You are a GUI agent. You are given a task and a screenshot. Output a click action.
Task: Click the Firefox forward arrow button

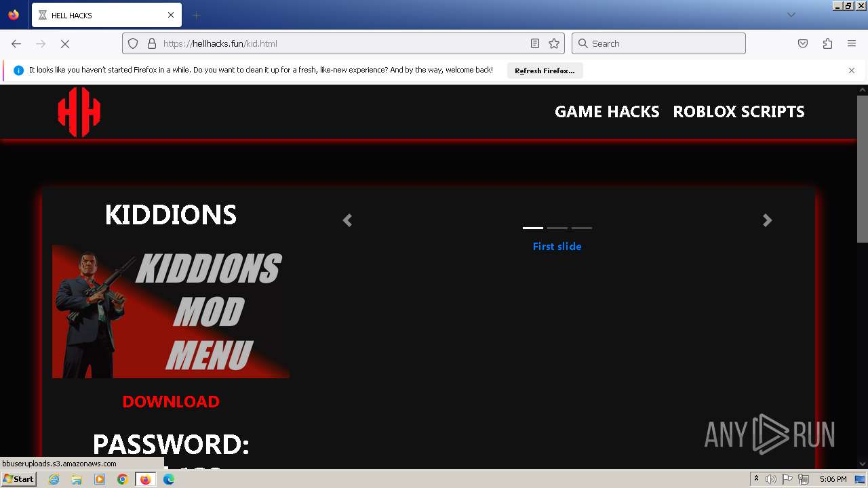[x=41, y=43]
